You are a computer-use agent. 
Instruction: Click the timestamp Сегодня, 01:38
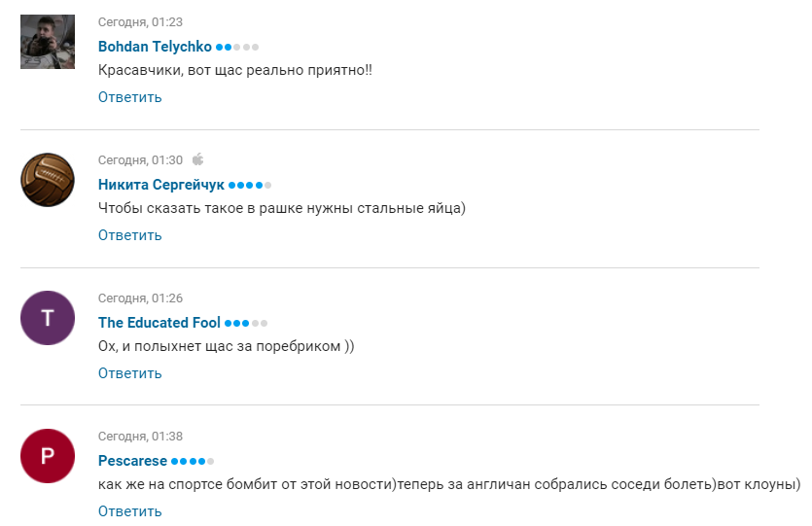tap(140, 437)
